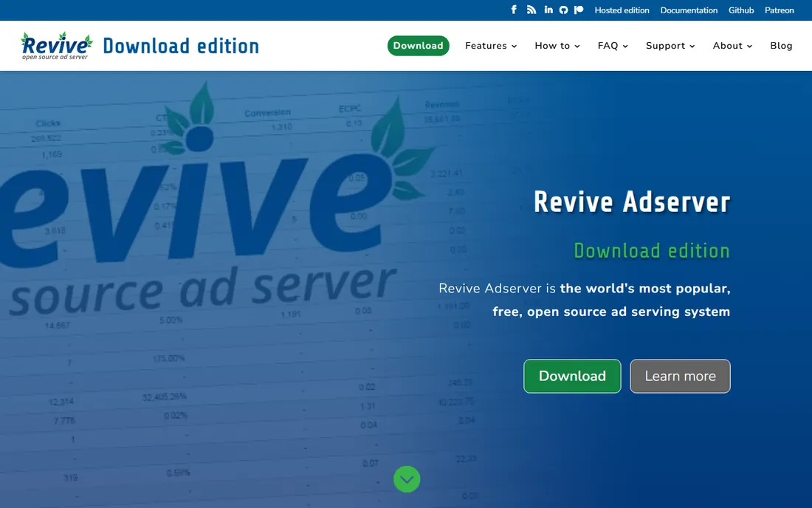The width and height of the screenshot is (812, 508).
Task: Open the Patreon icon in top bar
Action: pyautogui.click(x=579, y=10)
